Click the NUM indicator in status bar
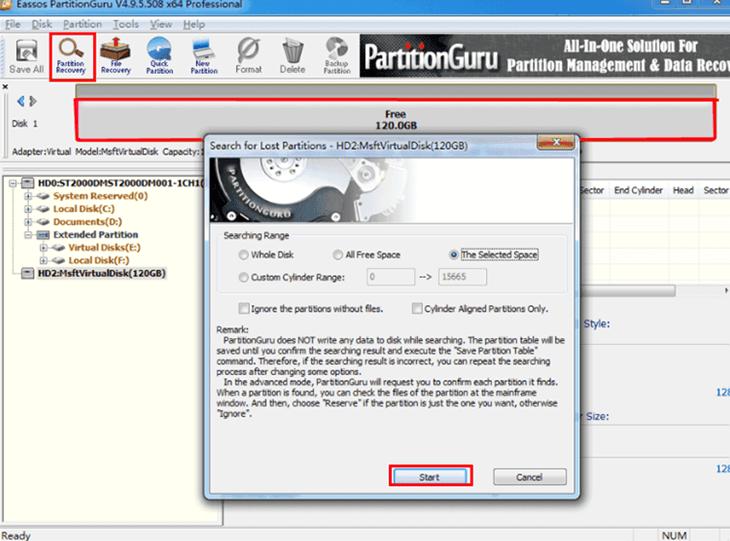Screen dimensions: 730x541 [674, 535]
